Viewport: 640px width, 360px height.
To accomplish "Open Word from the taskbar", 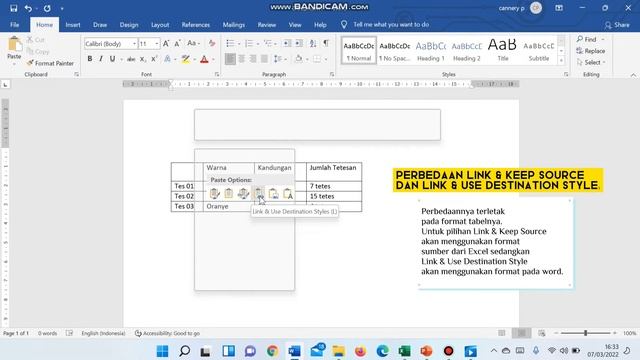I will [x=294, y=351].
